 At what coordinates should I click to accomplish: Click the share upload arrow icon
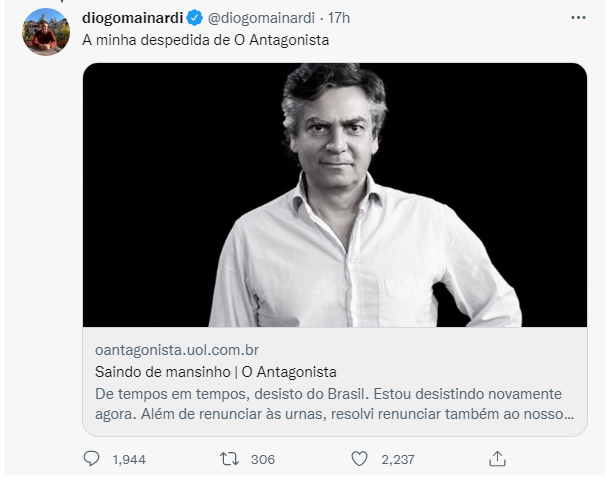tap(497, 458)
